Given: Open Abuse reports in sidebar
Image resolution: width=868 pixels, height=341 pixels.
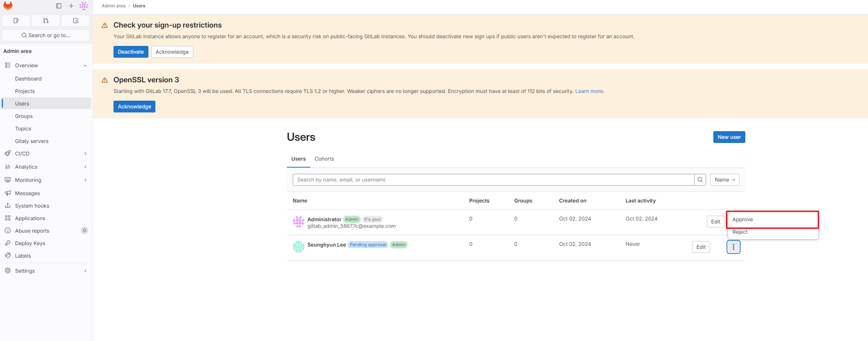Looking at the screenshot, I should pyautogui.click(x=46, y=231).
